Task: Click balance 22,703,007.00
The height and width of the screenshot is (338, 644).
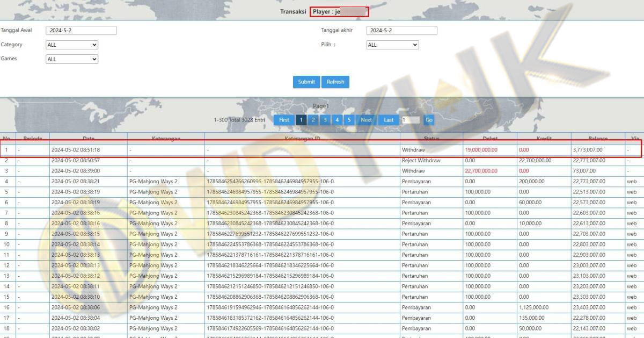Action: point(589,234)
